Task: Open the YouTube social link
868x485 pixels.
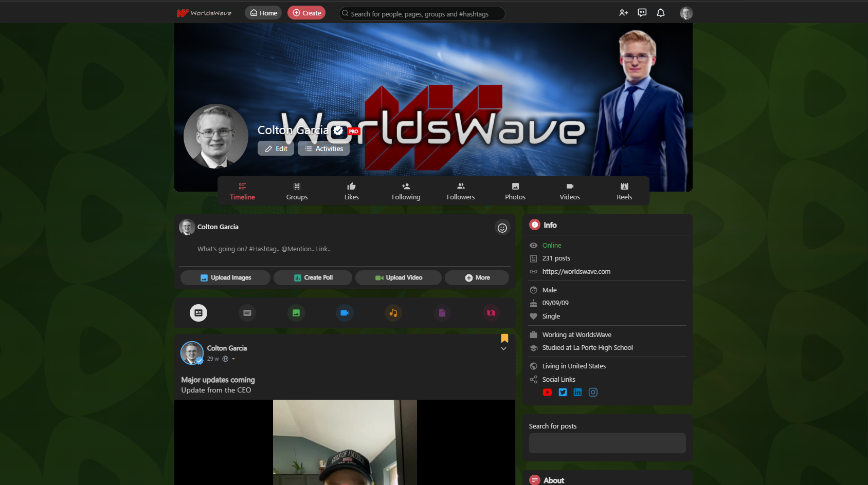Action: [x=547, y=393]
